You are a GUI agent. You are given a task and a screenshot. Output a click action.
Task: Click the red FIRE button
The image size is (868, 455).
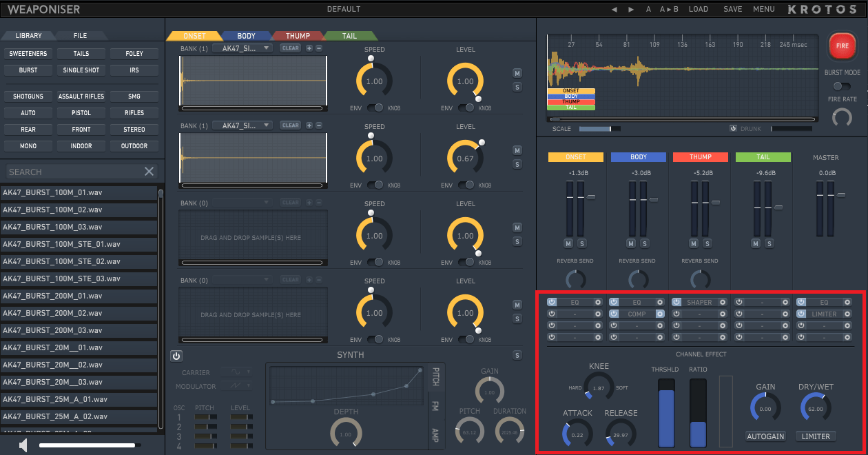pos(842,45)
